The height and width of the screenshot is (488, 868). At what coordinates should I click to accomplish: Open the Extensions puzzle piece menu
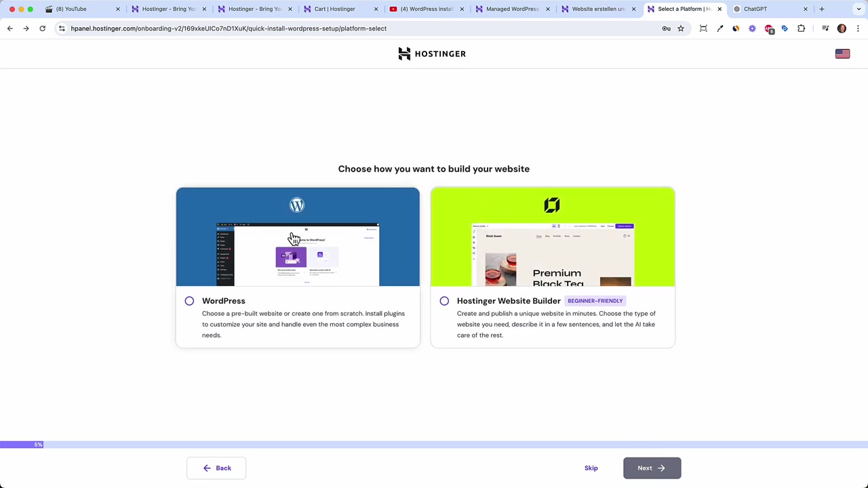(x=802, y=28)
